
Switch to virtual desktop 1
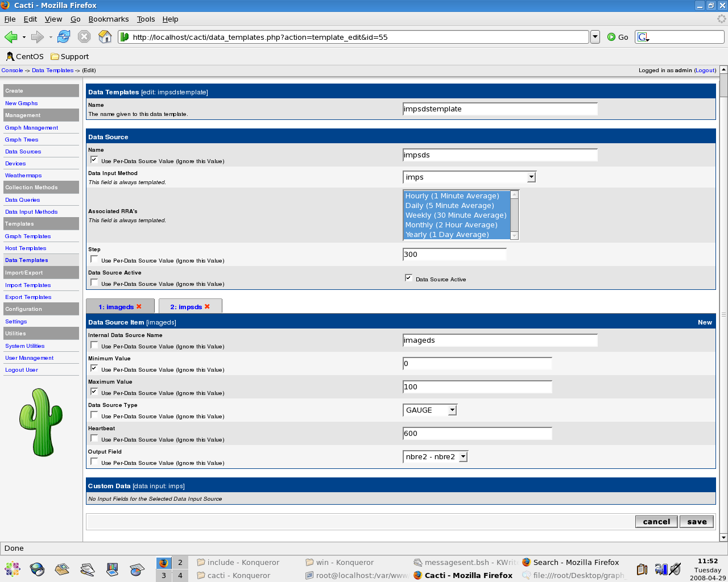tap(164, 563)
